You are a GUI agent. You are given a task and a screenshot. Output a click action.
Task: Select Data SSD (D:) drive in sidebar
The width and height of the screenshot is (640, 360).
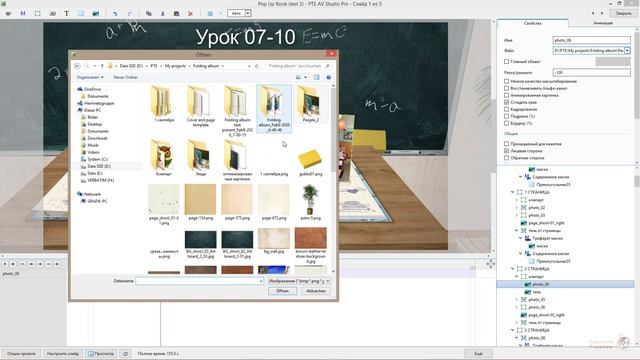point(99,166)
